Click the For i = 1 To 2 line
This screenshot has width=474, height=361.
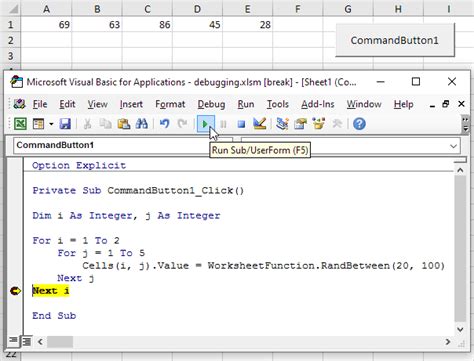(x=76, y=241)
